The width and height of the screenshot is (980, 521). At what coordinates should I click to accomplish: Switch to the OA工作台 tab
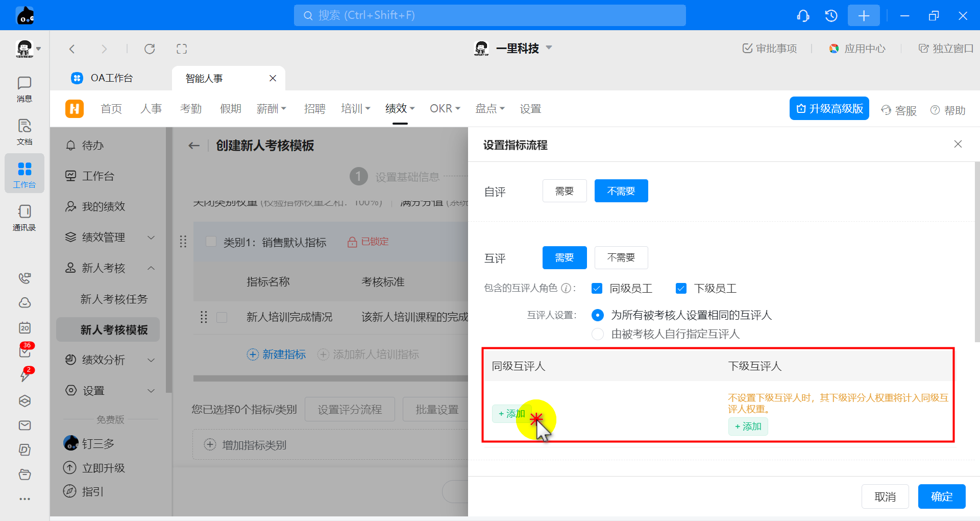click(x=111, y=78)
